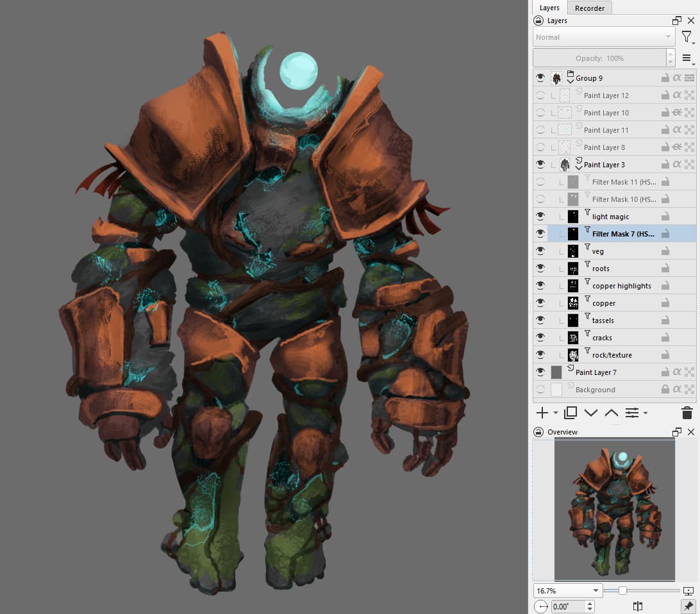Show the hidden Background layer
The image size is (700, 614).
pos(540,390)
